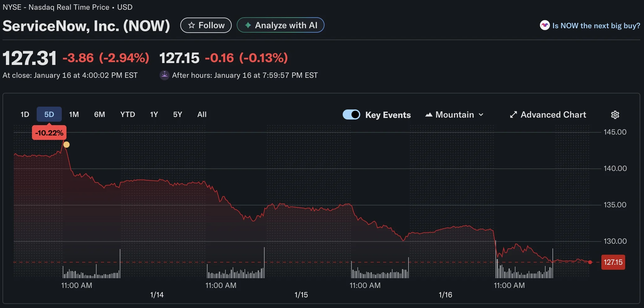Click the purple logo beside the promo link
Viewport: 644px width, 308px height.
click(x=545, y=25)
